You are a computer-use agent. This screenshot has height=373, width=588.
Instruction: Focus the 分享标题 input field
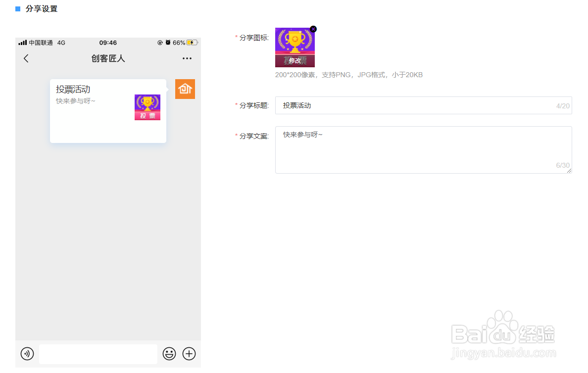tap(423, 105)
